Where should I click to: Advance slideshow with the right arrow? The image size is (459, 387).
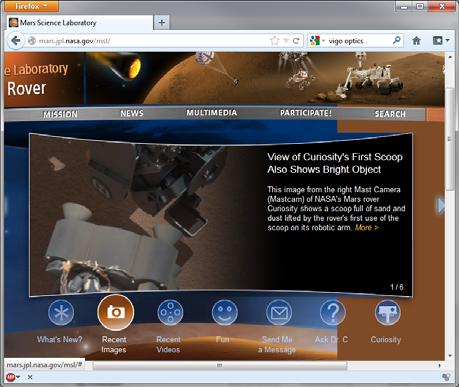pyautogui.click(x=441, y=205)
